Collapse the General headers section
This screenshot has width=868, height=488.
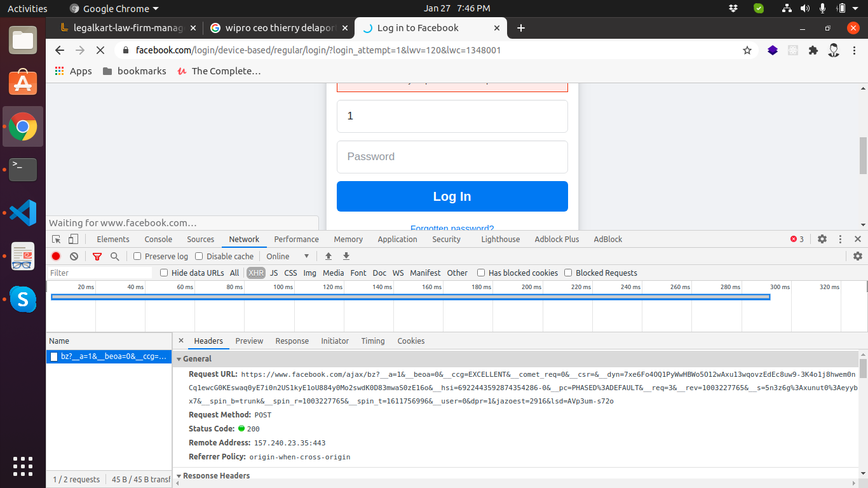coord(179,359)
